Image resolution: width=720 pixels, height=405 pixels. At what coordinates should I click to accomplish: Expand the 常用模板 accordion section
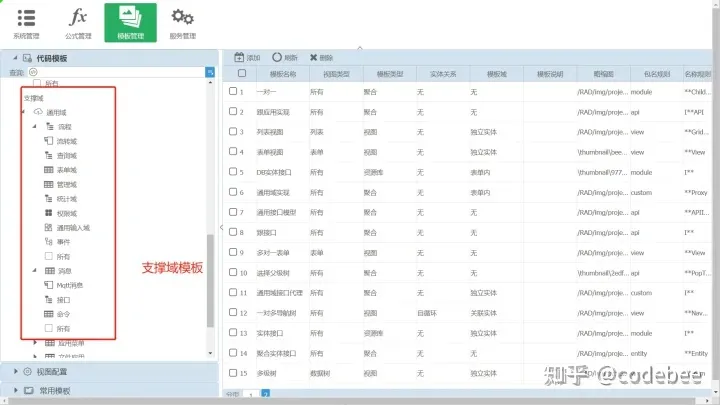coord(16,390)
